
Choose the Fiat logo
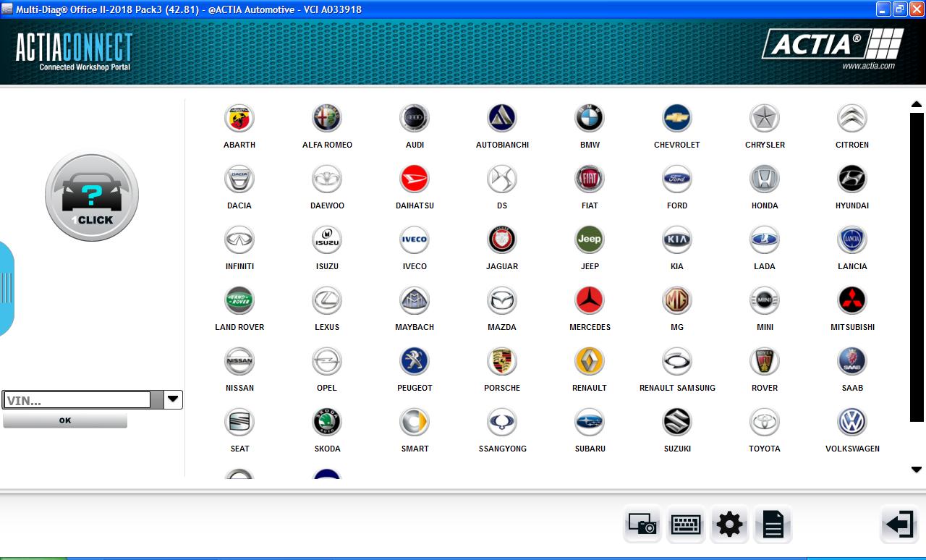pos(590,179)
